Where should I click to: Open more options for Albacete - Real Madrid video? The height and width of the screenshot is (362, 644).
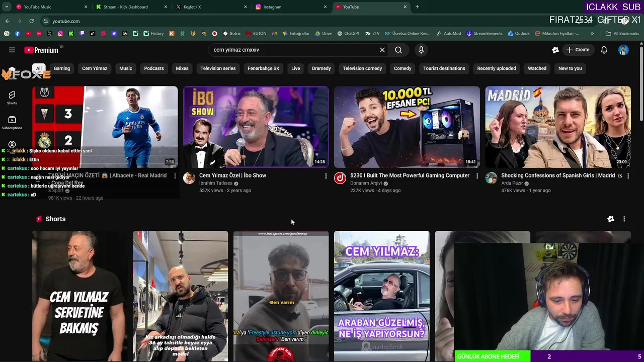[x=175, y=176]
